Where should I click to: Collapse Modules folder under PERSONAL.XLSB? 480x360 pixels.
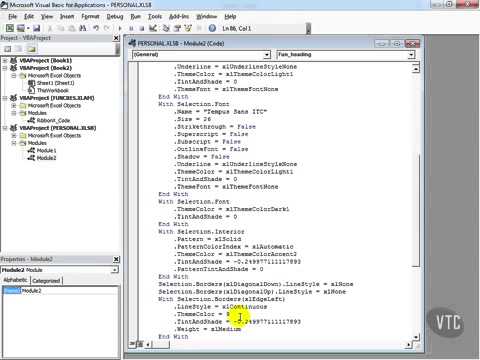click(14, 143)
